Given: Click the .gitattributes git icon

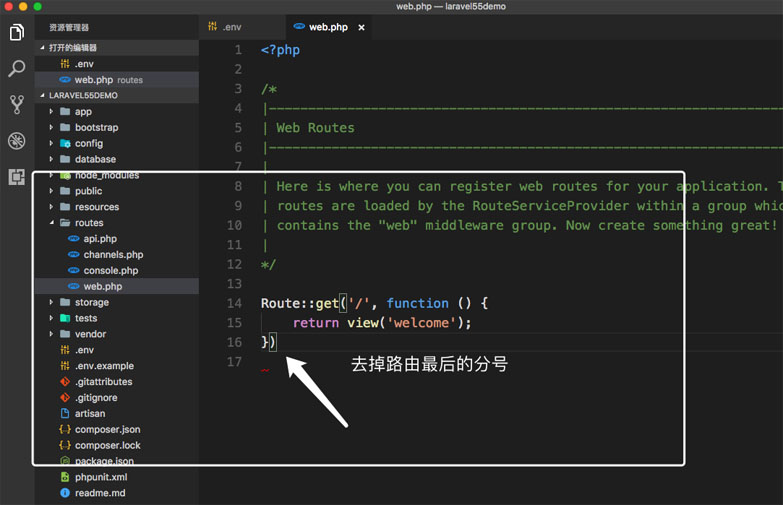Looking at the screenshot, I should (65, 382).
